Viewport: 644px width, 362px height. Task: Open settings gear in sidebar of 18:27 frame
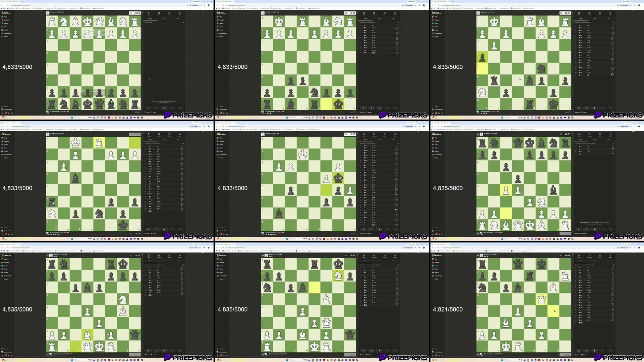pos(12,356)
